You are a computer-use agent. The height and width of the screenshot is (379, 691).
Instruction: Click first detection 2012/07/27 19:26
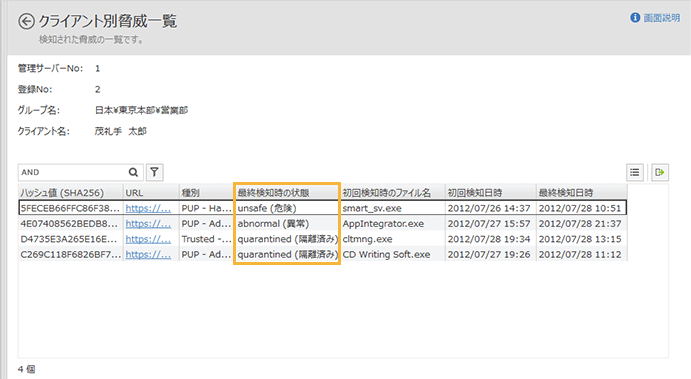pyautogui.click(x=489, y=255)
